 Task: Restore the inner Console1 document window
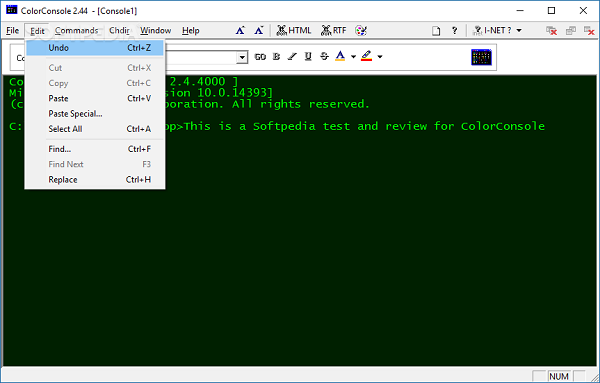tap(571, 31)
